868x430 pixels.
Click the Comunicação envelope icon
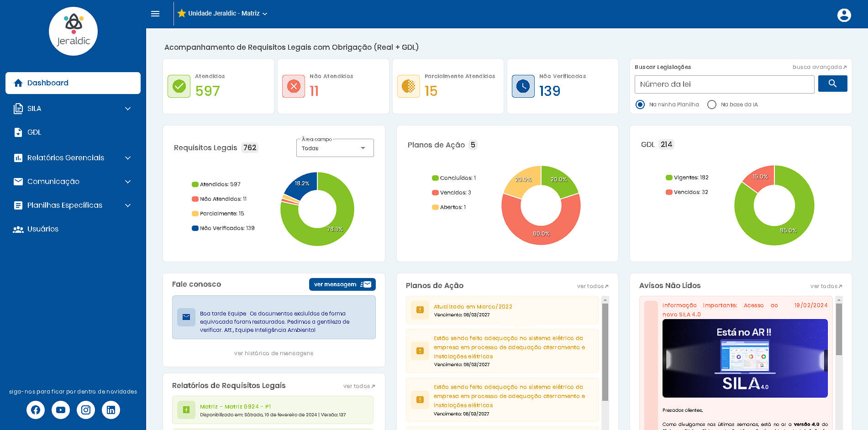pyautogui.click(x=18, y=182)
